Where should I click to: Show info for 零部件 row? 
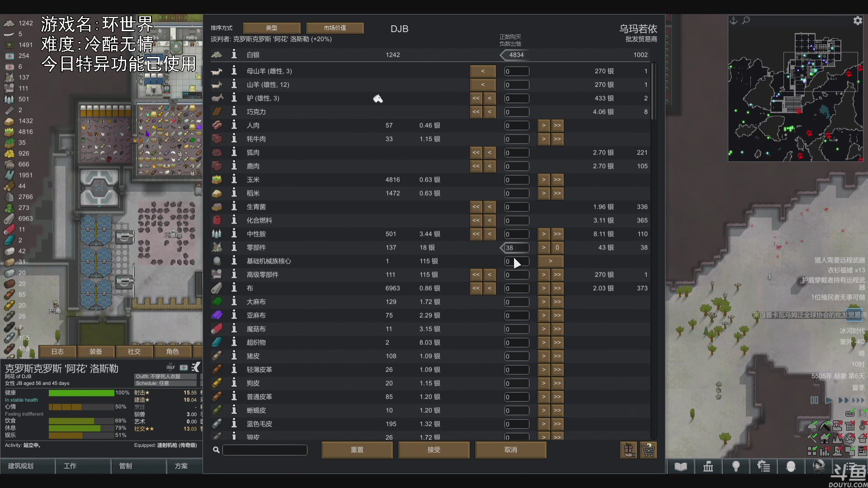(x=234, y=247)
